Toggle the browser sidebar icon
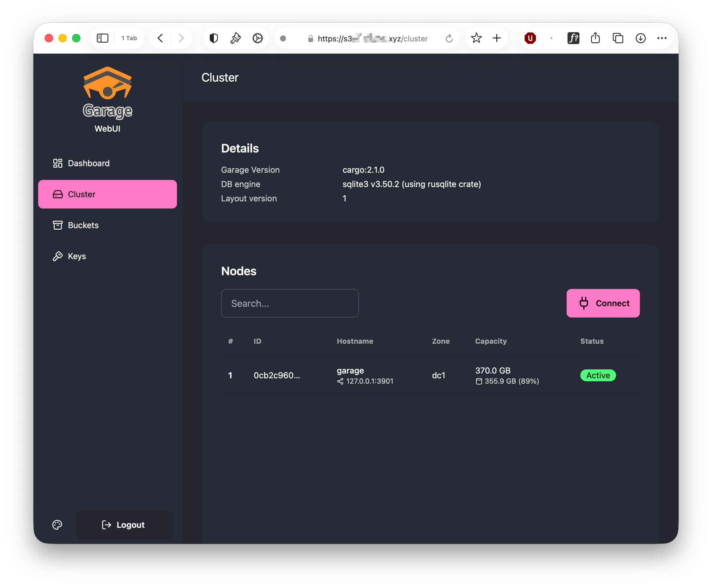Viewport: 712px width, 588px height. pyautogui.click(x=103, y=38)
